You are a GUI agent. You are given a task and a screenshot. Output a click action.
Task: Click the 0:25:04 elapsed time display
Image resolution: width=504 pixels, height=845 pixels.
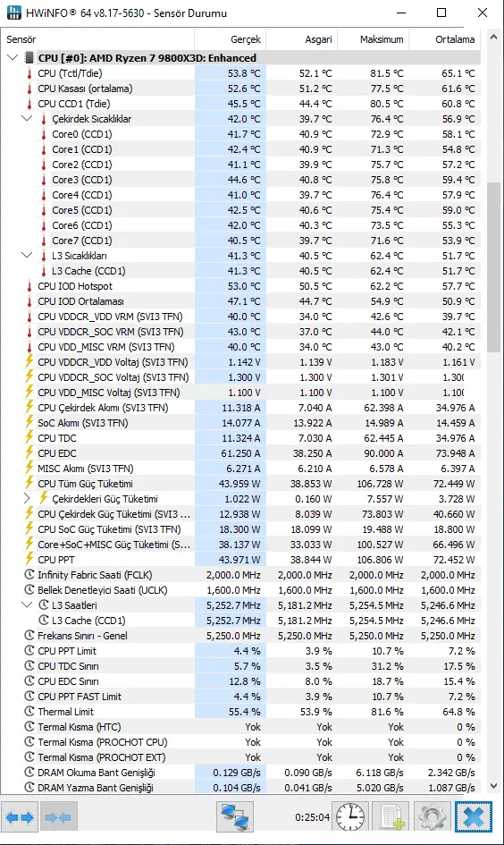(x=312, y=817)
